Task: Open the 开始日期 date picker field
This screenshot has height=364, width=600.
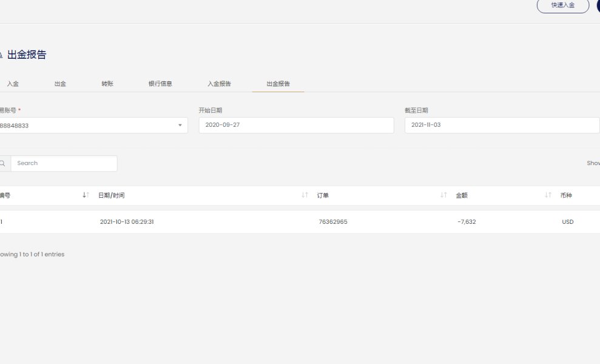Action: (x=296, y=125)
